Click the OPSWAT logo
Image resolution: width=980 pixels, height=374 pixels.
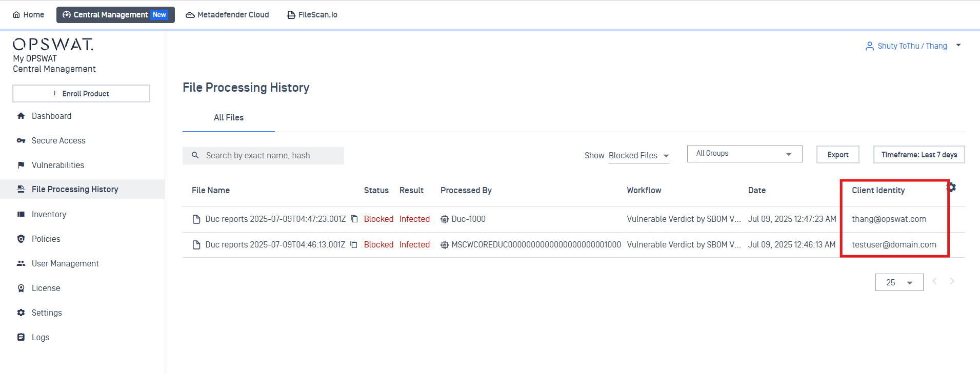click(x=53, y=45)
